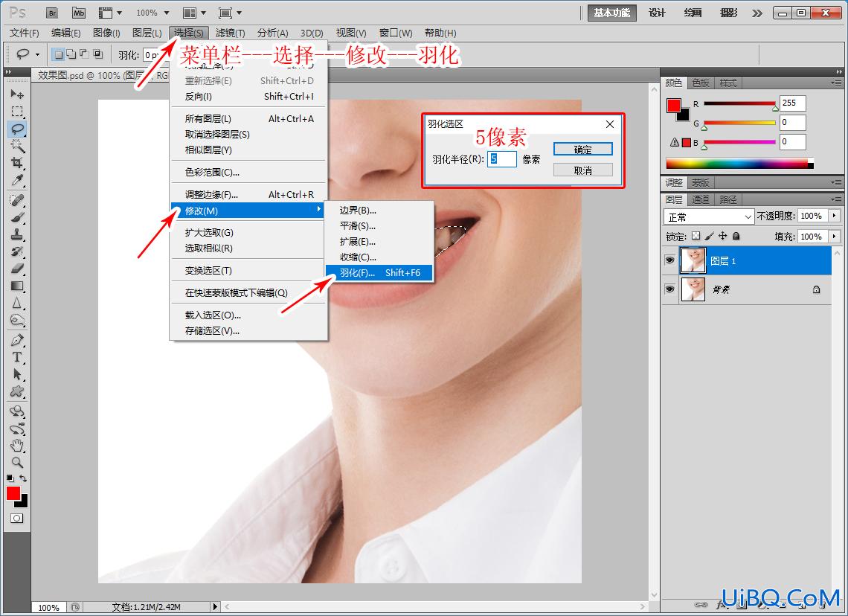
Task: Hide layer 图层 1 with eye icon
Action: pos(669,260)
